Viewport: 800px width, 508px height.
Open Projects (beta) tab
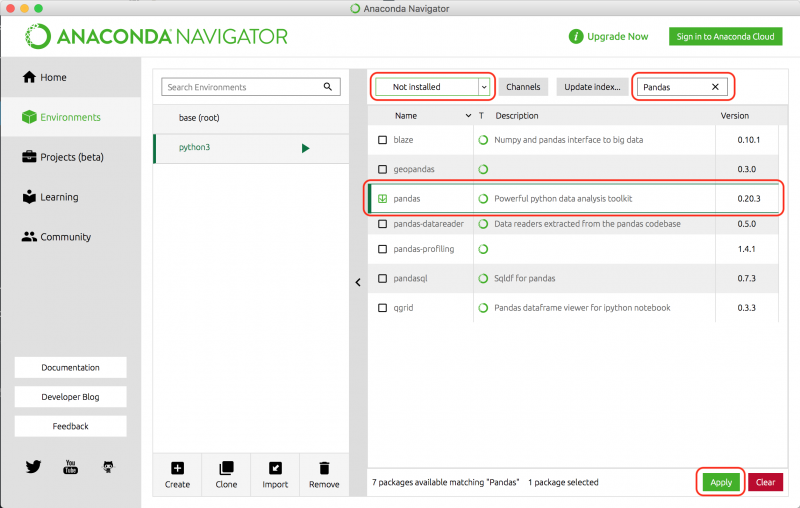click(x=71, y=157)
